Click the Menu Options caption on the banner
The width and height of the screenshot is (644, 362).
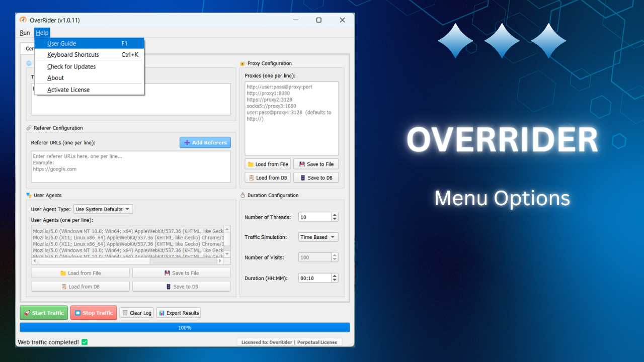click(x=502, y=198)
